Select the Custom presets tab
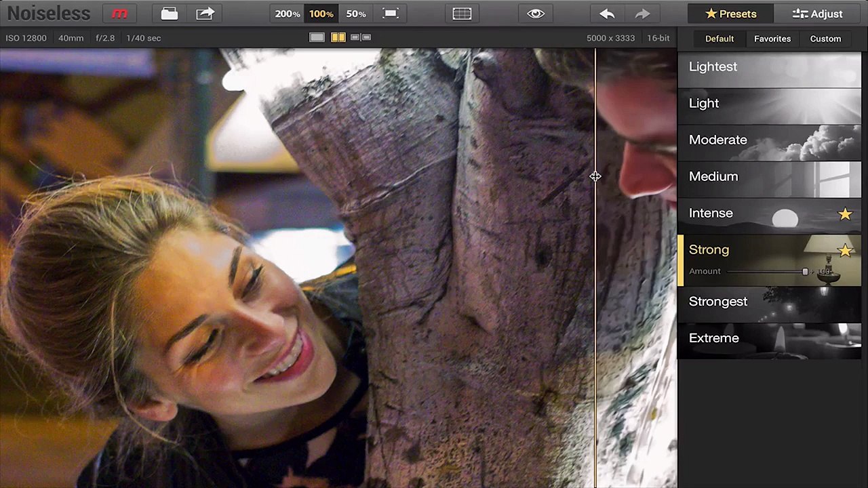Viewport: 868px width, 488px height. coord(825,39)
